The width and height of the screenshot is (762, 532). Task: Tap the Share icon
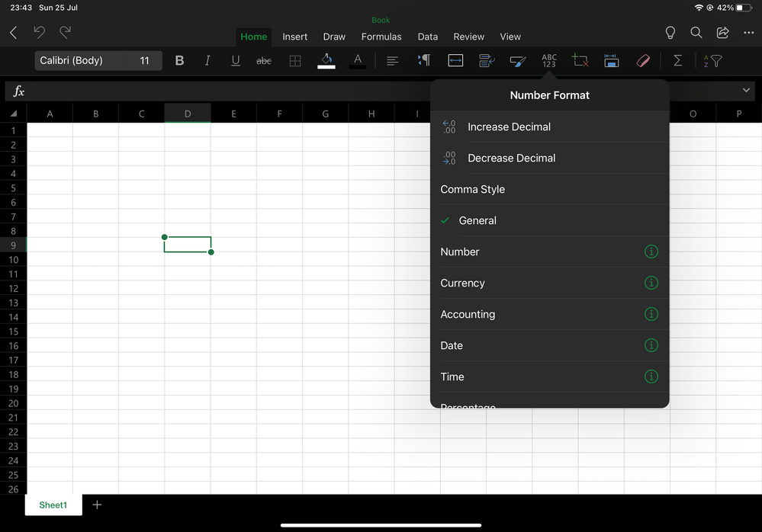click(x=722, y=33)
